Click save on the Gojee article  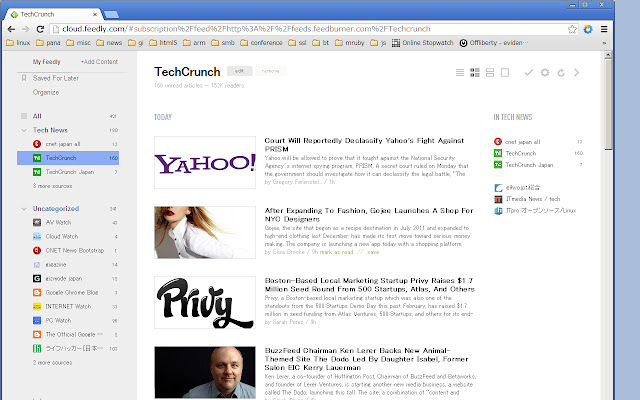click(x=373, y=252)
